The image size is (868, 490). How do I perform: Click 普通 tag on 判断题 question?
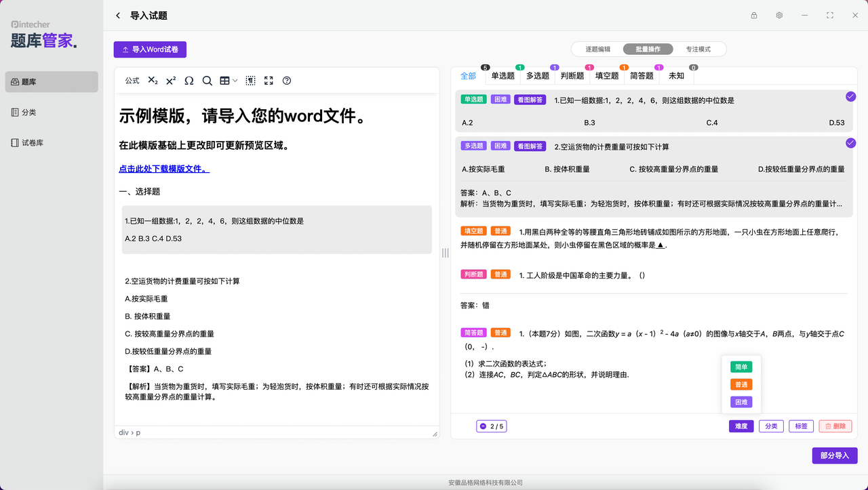pyautogui.click(x=500, y=275)
